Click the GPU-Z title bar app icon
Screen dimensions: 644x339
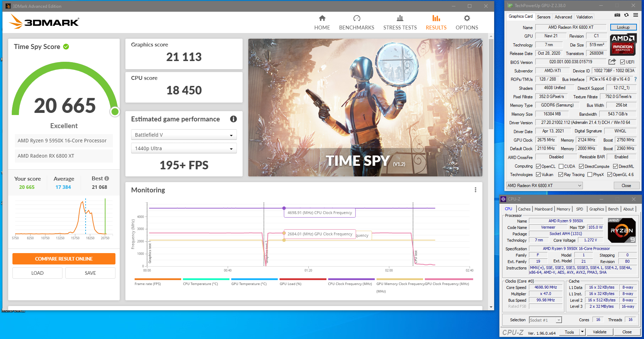click(510, 5)
